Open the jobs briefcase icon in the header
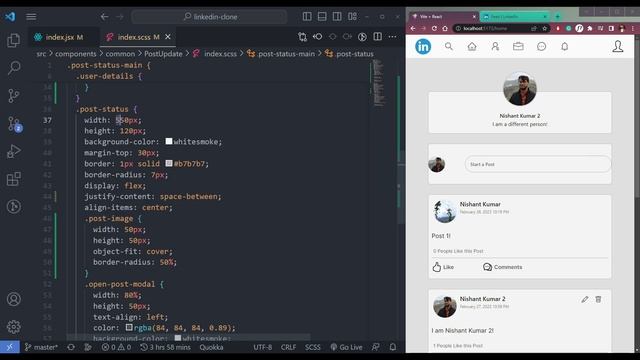The height and width of the screenshot is (360, 640). click(x=518, y=47)
